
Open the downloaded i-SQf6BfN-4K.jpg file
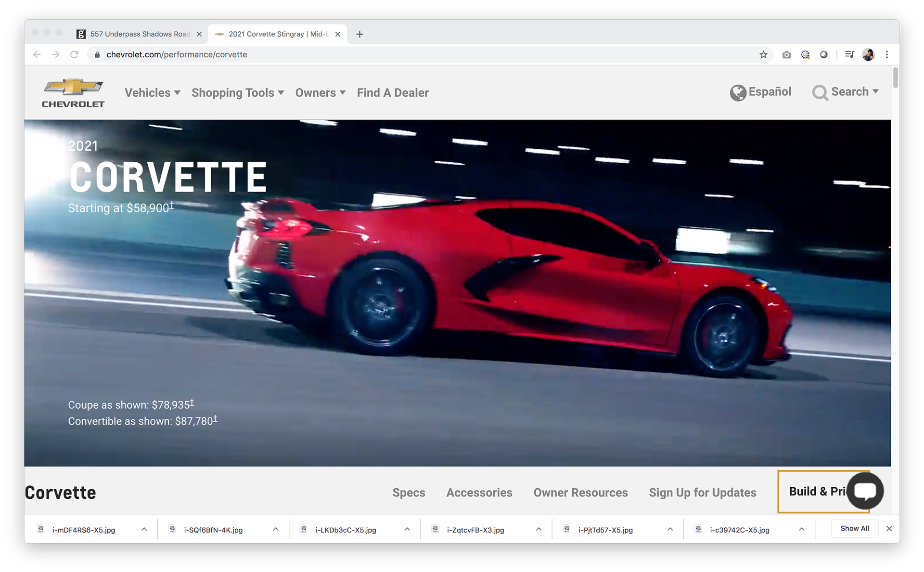click(x=213, y=530)
